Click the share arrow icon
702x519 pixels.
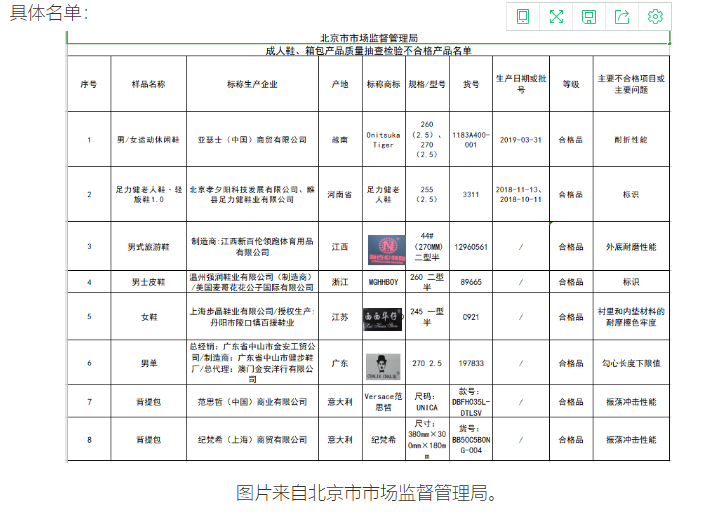point(622,16)
